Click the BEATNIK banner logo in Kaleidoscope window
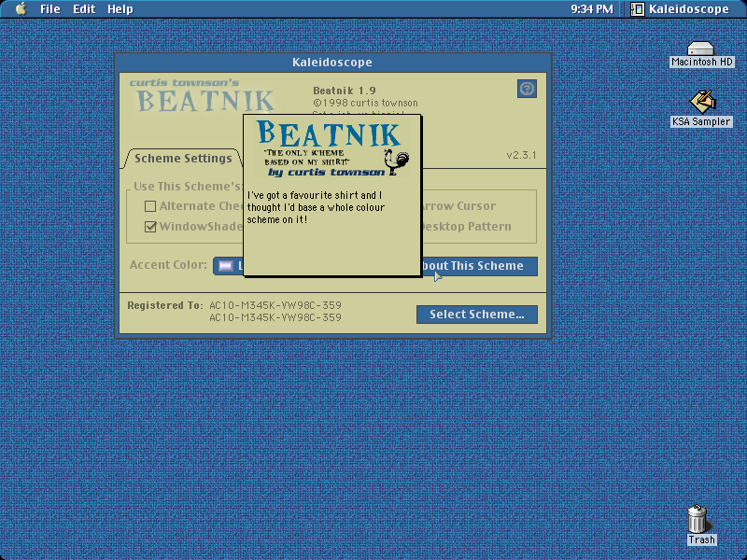747x560 pixels. [x=203, y=96]
